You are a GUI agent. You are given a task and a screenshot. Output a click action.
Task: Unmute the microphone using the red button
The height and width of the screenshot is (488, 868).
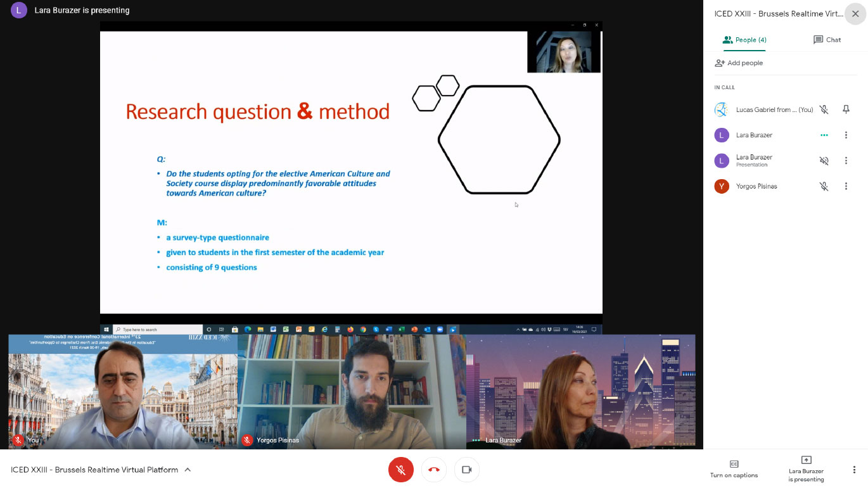[400, 470]
